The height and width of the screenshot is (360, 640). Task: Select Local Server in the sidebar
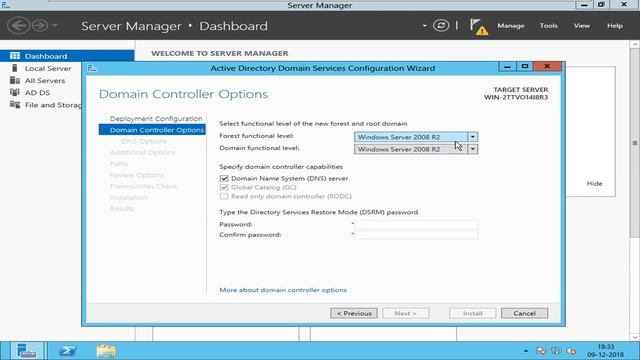pyautogui.click(x=48, y=68)
